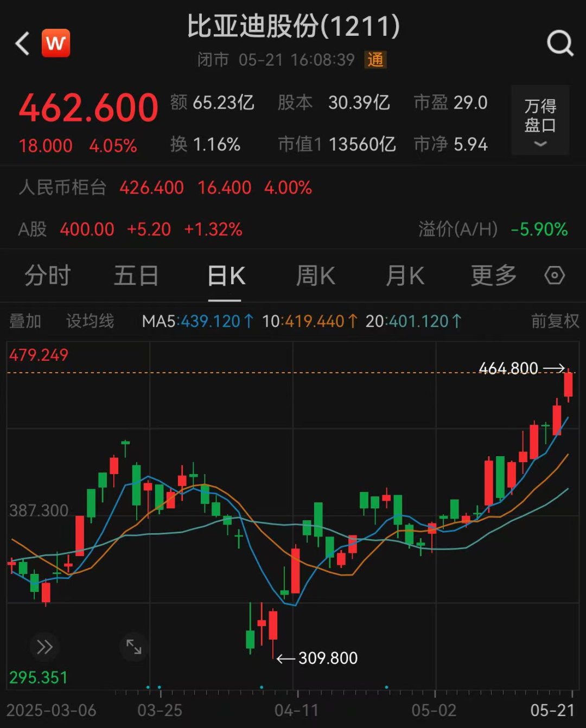Tap the stock title 比亚迪股份(1211)
The image size is (586, 728).
(x=294, y=26)
